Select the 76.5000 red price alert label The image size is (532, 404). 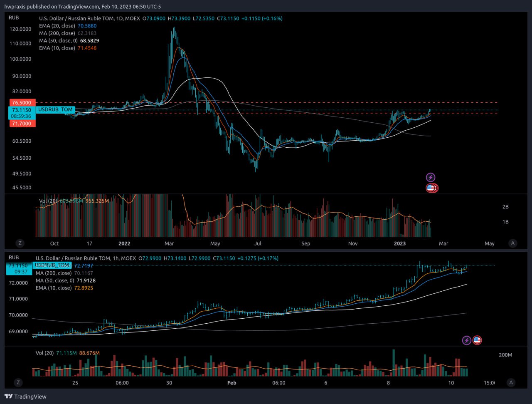click(22, 102)
